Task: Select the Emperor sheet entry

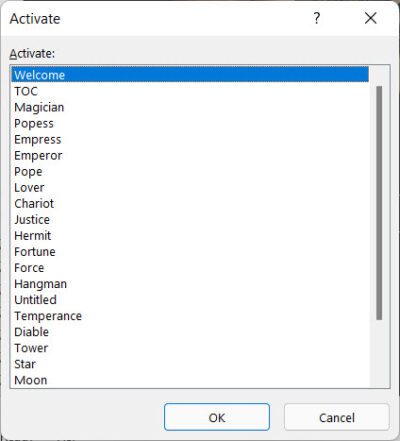Action: point(190,155)
